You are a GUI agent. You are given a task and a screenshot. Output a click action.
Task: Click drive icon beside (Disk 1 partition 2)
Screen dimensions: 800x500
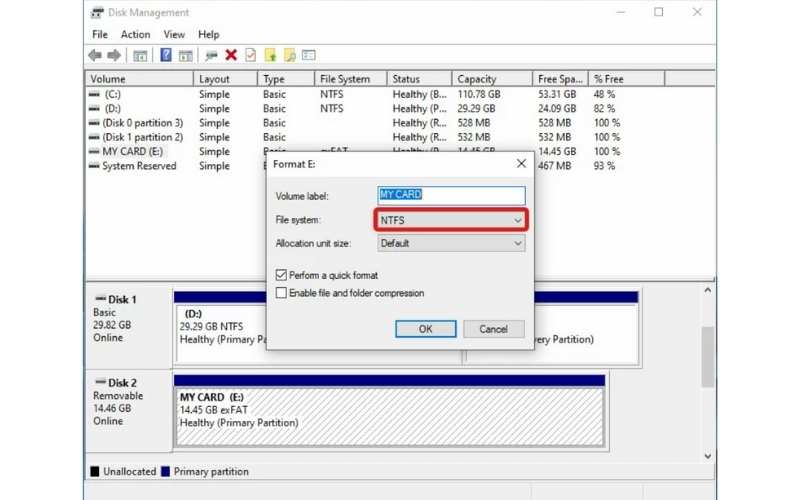click(x=94, y=137)
